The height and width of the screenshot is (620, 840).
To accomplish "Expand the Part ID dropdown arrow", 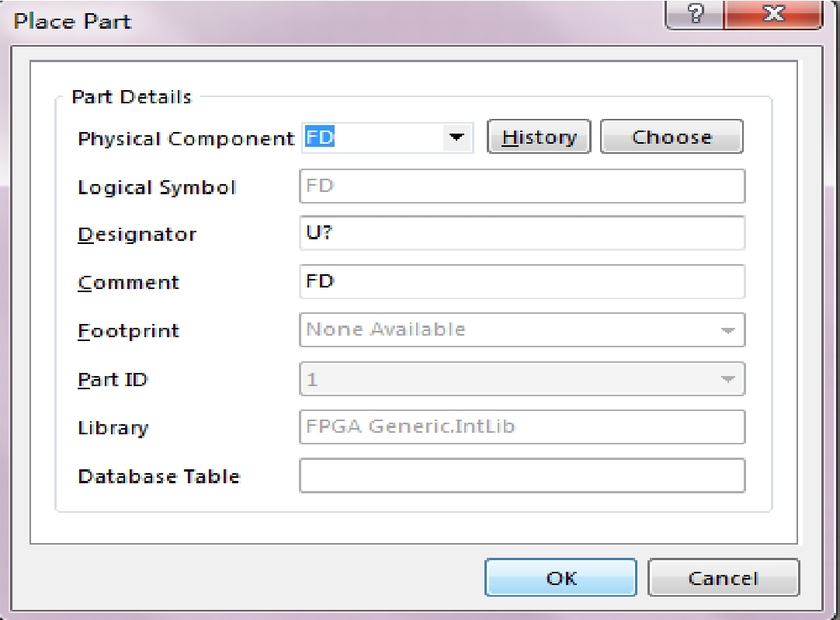I will point(727,379).
